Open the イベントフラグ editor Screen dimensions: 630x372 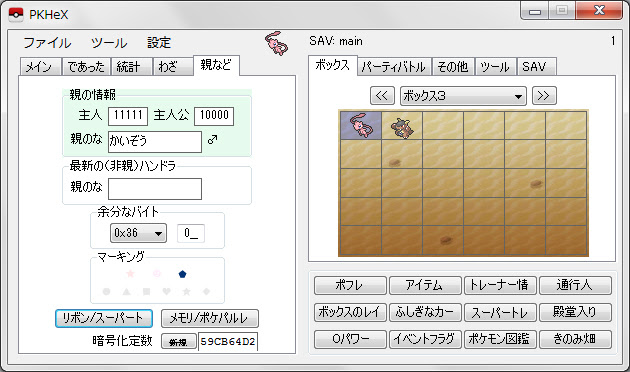pos(425,339)
